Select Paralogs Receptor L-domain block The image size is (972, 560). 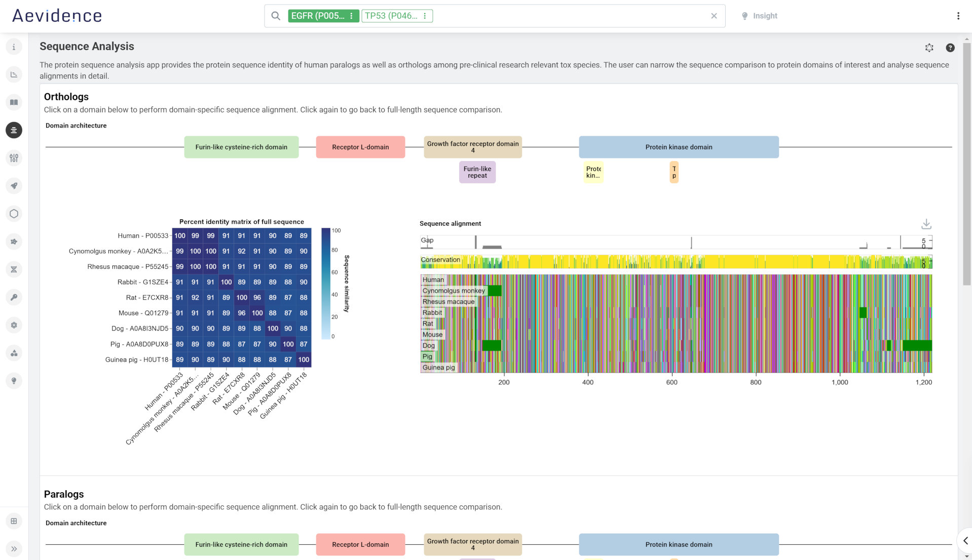(360, 545)
